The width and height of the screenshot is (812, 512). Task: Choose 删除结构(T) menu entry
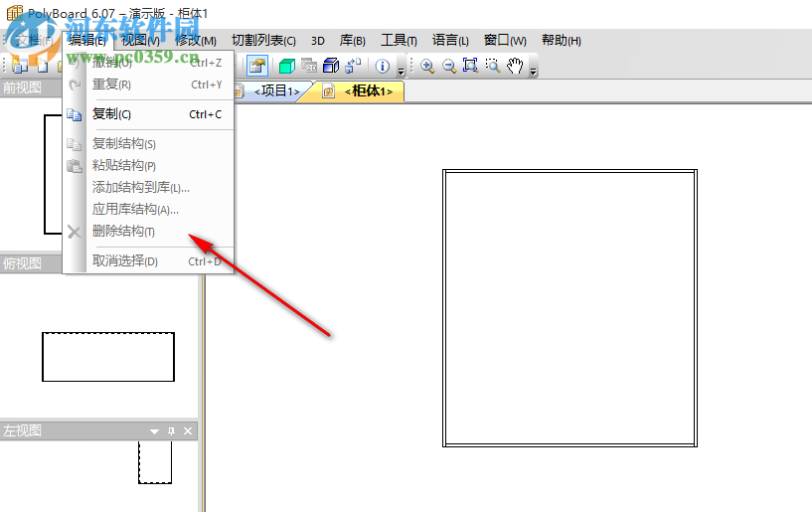pyautogui.click(x=148, y=231)
